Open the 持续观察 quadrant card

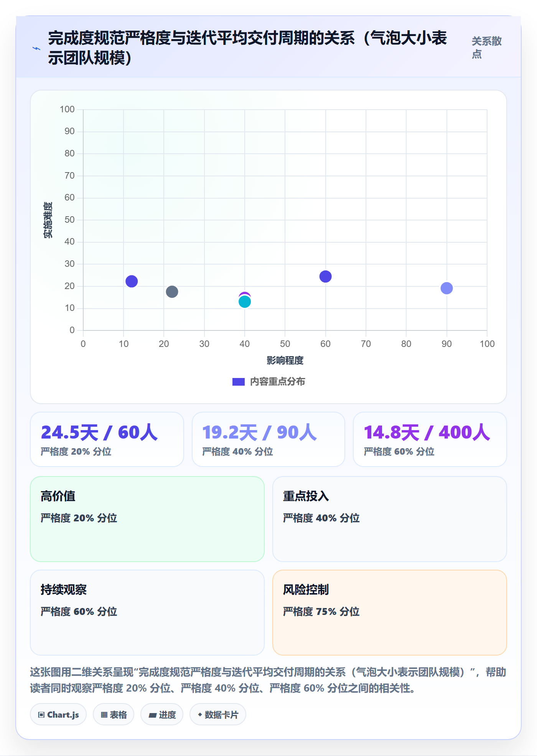[x=147, y=613]
